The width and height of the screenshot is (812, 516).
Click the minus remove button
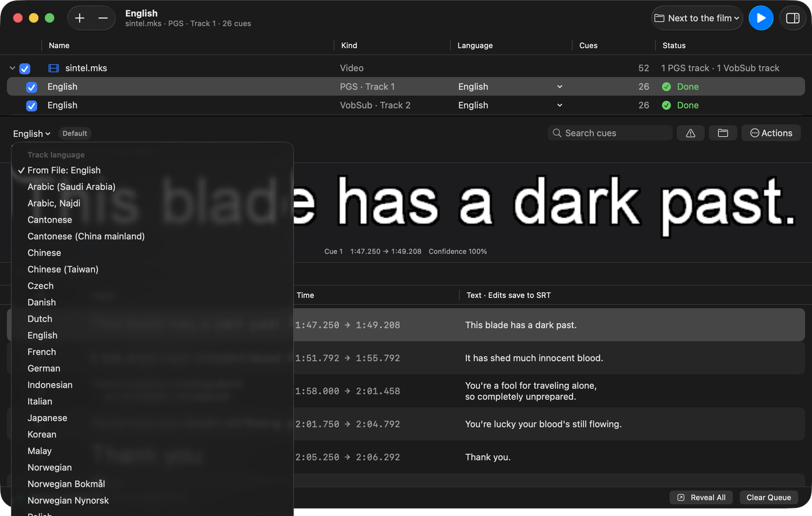tap(103, 18)
